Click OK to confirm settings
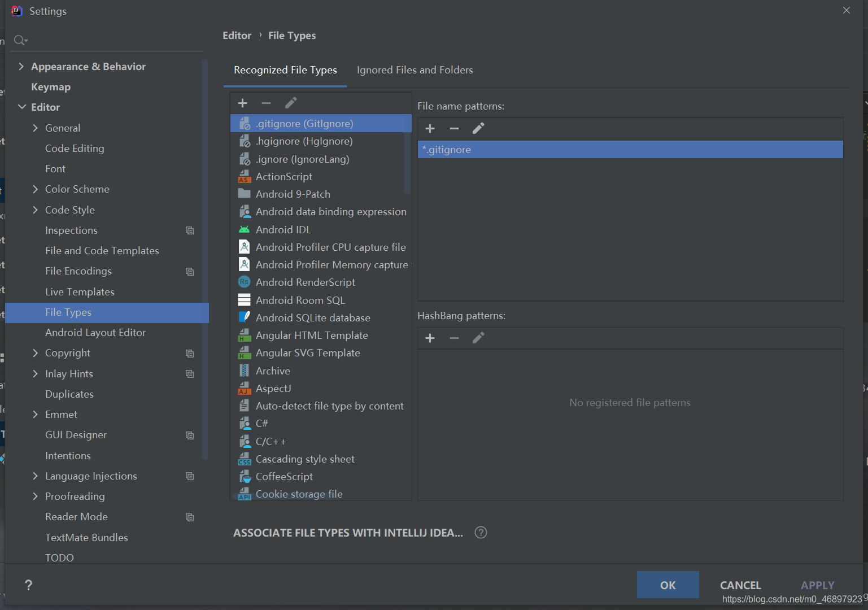 tap(668, 585)
